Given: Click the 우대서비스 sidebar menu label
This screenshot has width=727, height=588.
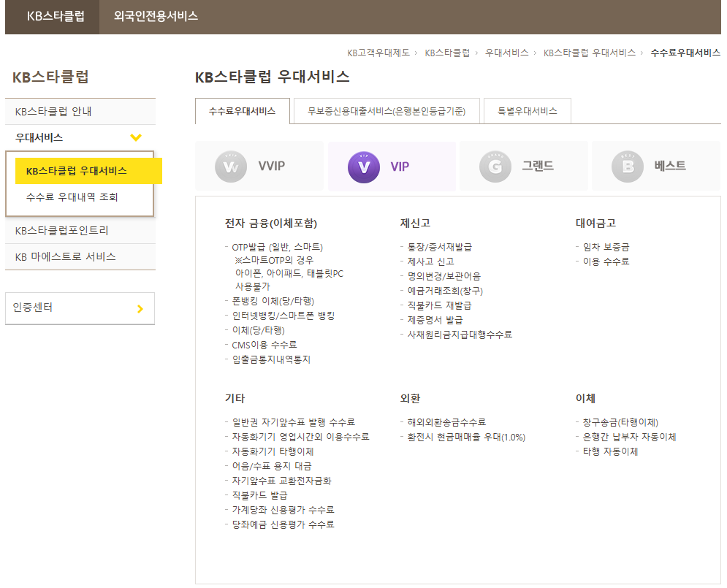Looking at the screenshot, I should pos(39,137).
